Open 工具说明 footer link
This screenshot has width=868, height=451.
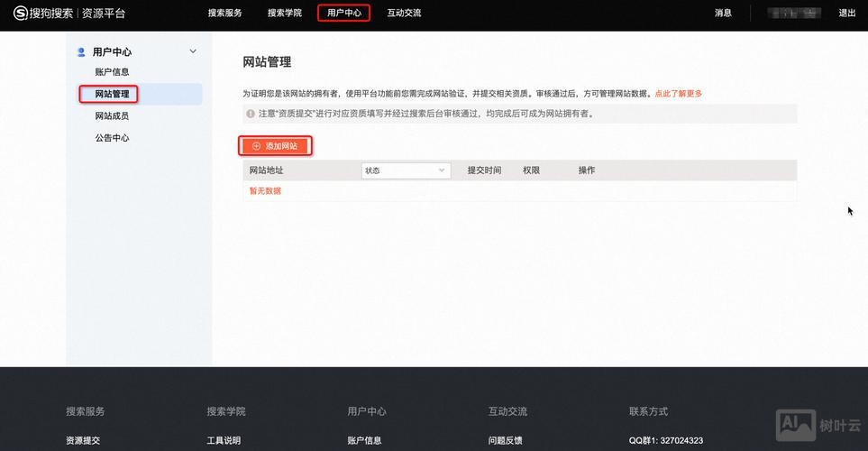224,440
